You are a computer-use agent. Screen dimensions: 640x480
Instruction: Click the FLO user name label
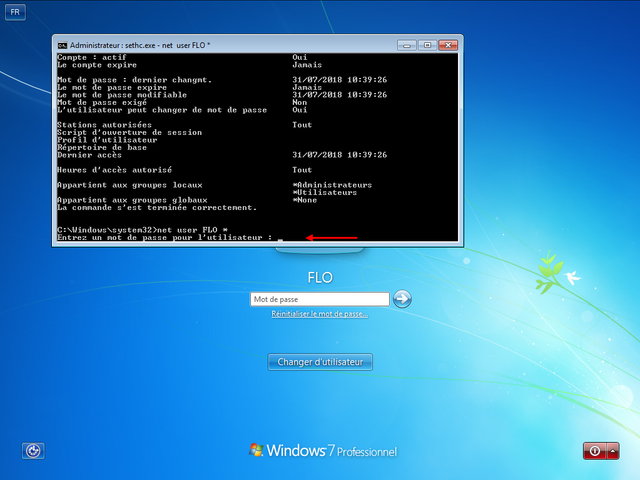[x=320, y=278]
